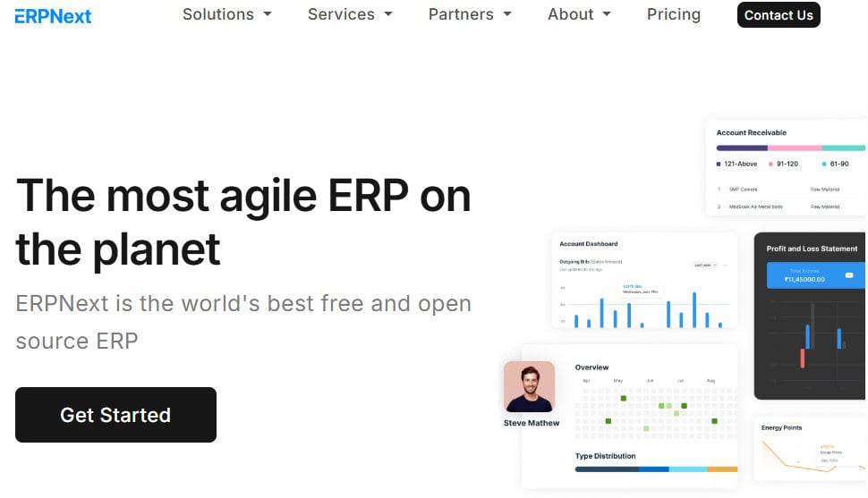The width and height of the screenshot is (868, 498).
Task: Click the Overview activity heatmap
Action: point(656,411)
